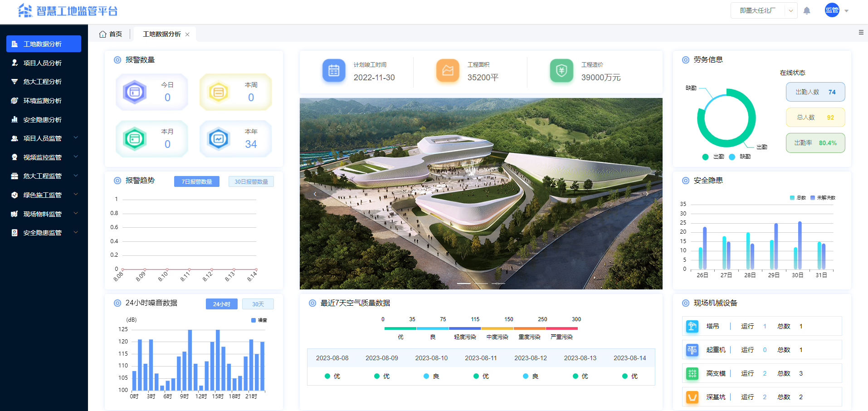Click the 塔吊 equipment icon
The image size is (868, 411).
[692, 326]
